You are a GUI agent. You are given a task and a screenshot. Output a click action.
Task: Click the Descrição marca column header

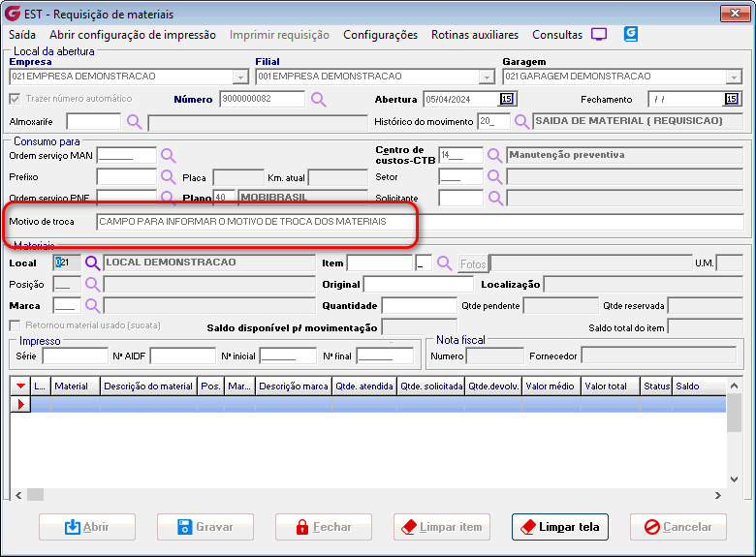(x=294, y=386)
